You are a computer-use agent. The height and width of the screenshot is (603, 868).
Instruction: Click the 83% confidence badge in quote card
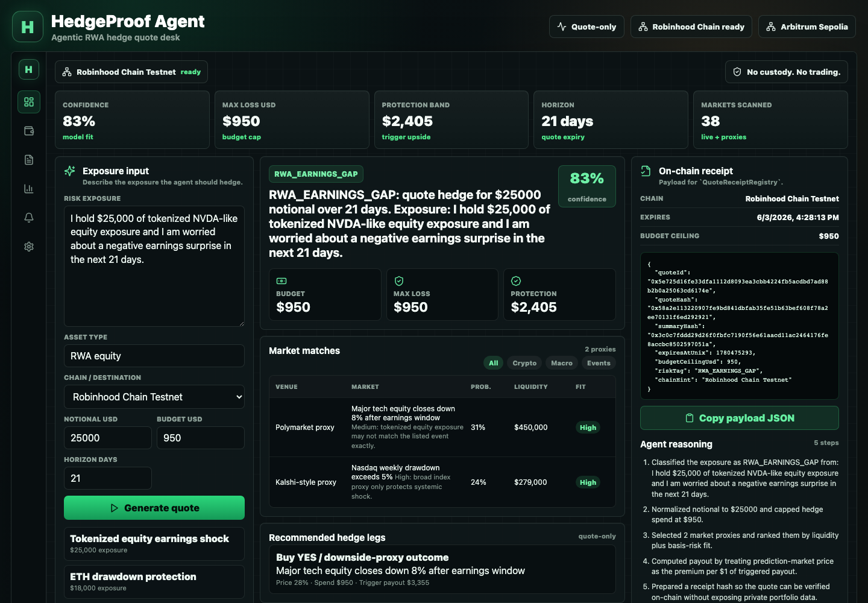point(587,186)
